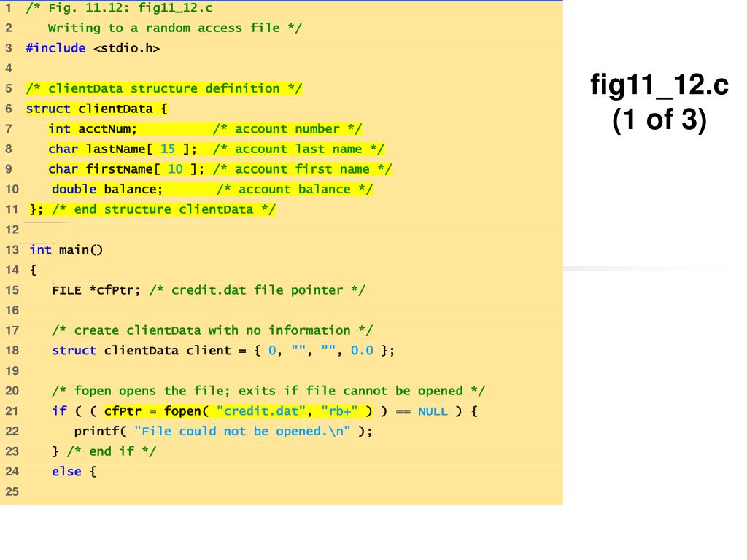
Task: Click the "account last name" comment
Action: pos(298,149)
